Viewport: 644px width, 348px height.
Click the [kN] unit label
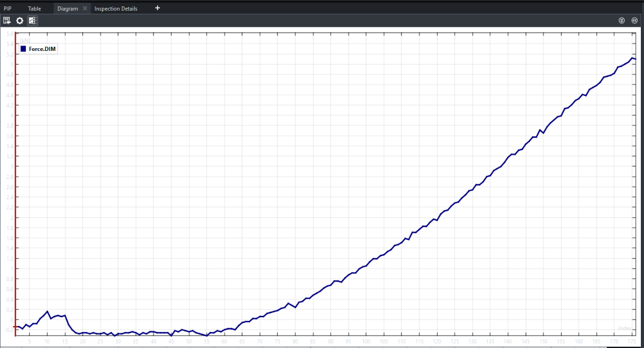pos(25,40)
